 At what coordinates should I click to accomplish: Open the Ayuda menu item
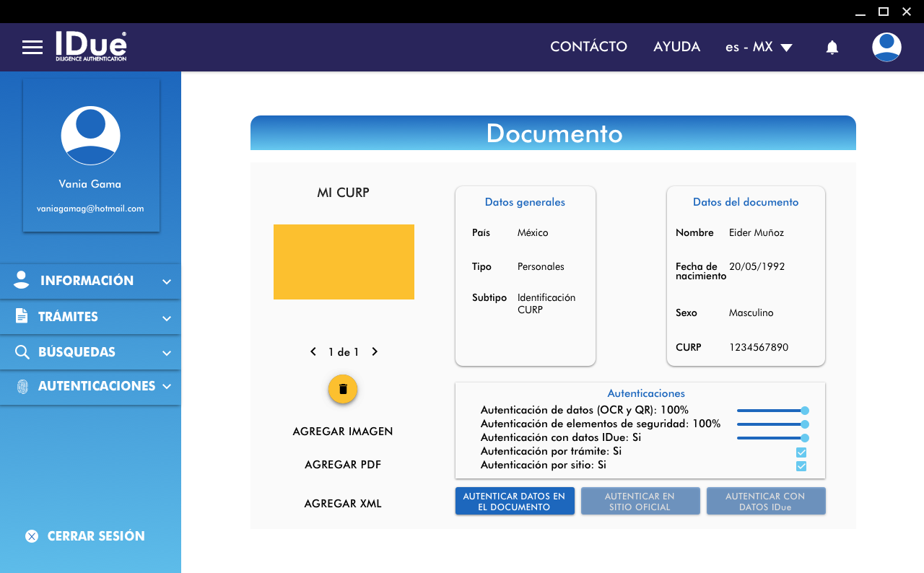coord(676,47)
